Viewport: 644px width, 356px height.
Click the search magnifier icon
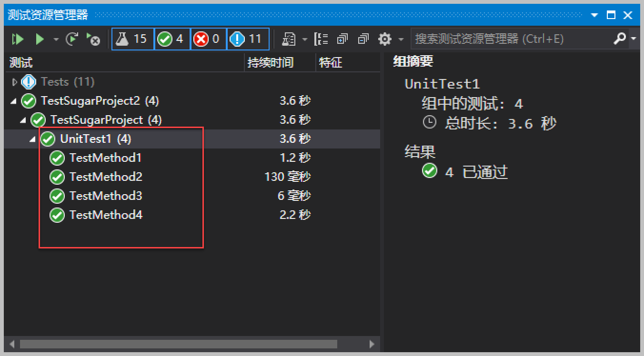pyautogui.click(x=620, y=39)
